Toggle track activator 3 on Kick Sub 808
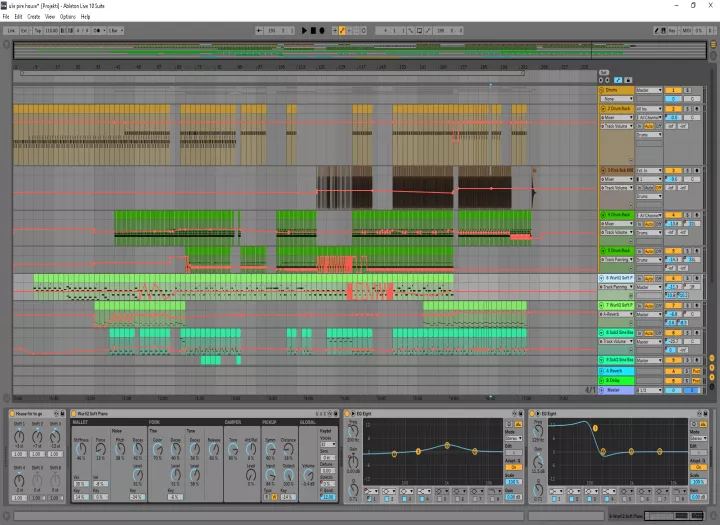The height and width of the screenshot is (525, 720). click(673, 170)
